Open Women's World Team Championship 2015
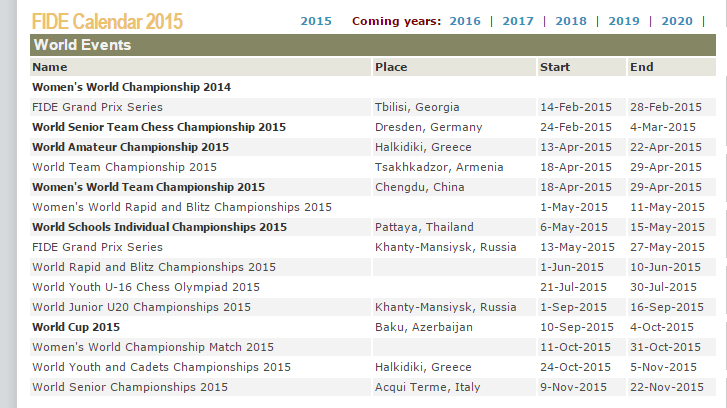The width and height of the screenshot is (727, 408). pyautogui.click(x=148, y=187)
